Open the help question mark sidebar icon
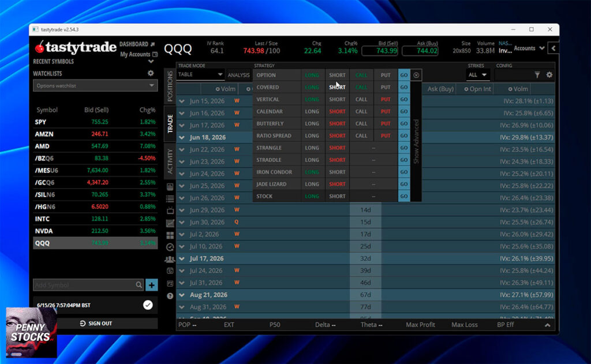Screen dimensions: 591x364 [x=170, y=296]
